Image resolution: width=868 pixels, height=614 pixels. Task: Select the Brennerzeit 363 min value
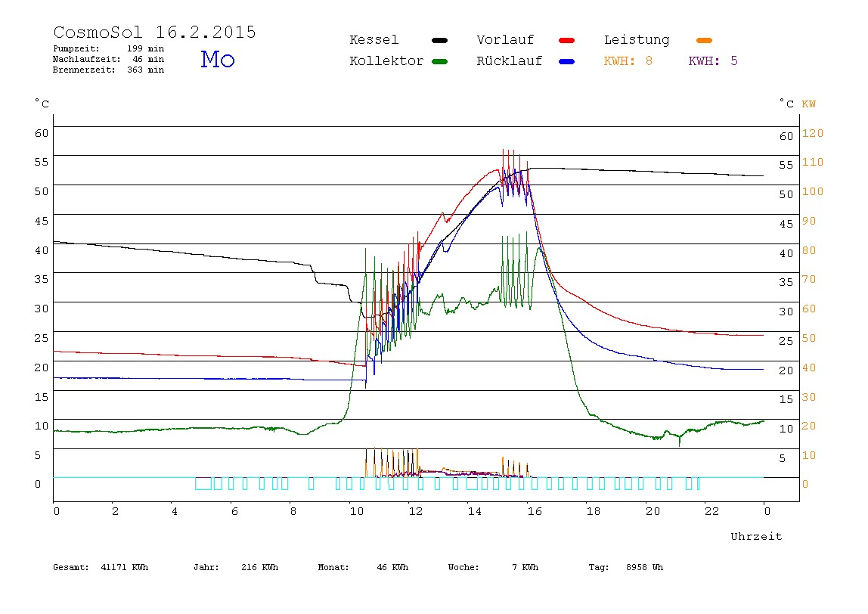click(146, 70)
